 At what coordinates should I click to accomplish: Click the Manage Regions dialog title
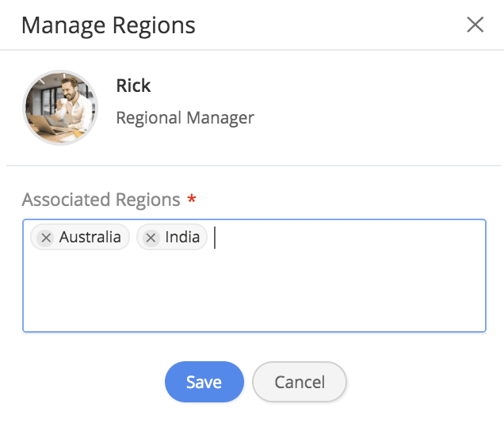(x=109, y=25)
